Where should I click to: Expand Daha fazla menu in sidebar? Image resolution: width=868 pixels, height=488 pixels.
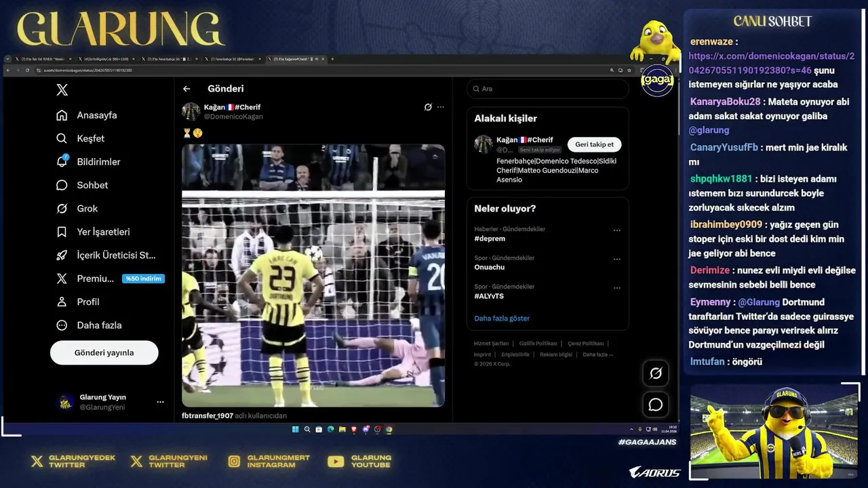(90, 325)
